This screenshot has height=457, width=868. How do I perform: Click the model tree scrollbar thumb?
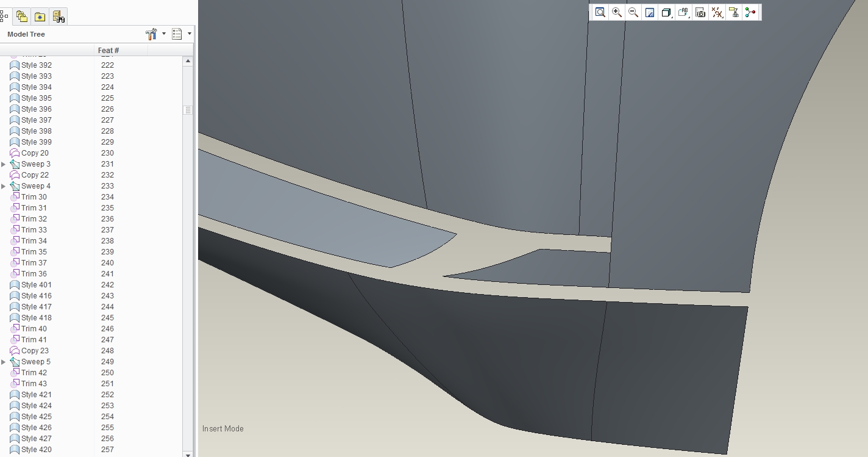click(188, 110)
